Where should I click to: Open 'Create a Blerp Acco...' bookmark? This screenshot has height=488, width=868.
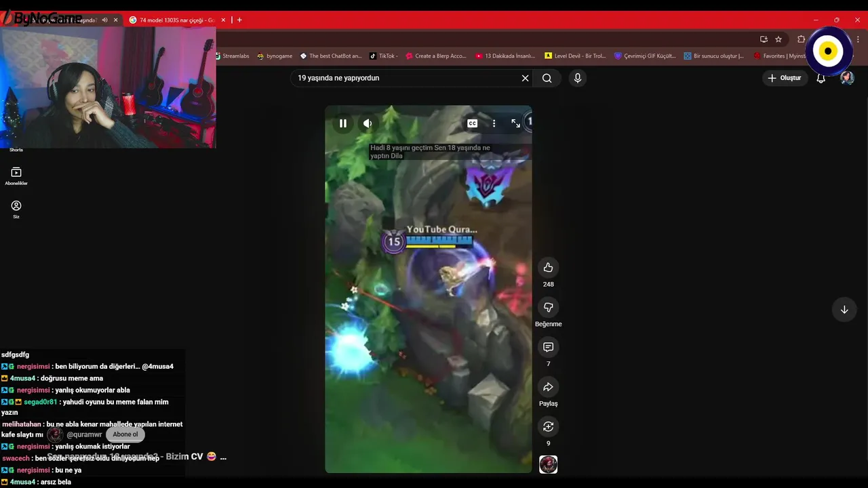coord(436,56)
